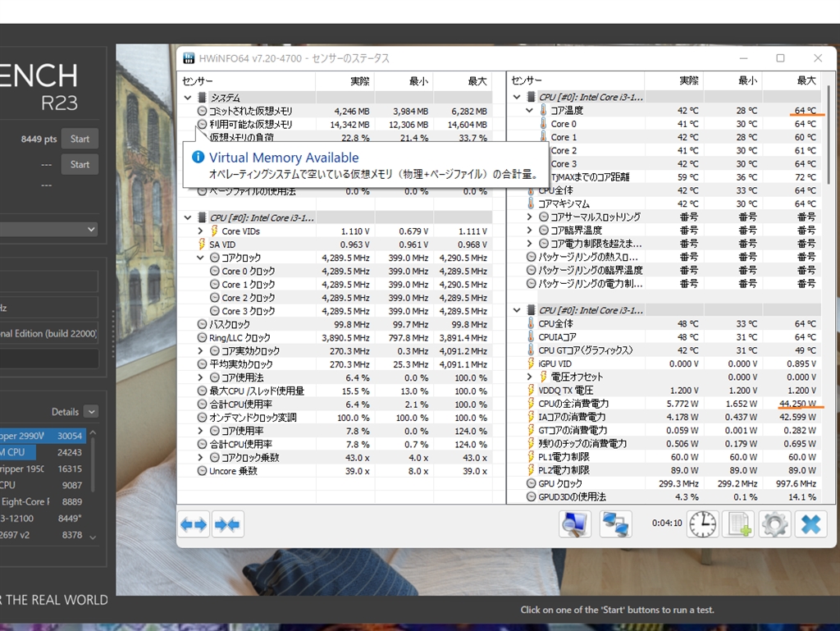
Task: Click the センサー column header in left panel
Action: tap(247, 81)
